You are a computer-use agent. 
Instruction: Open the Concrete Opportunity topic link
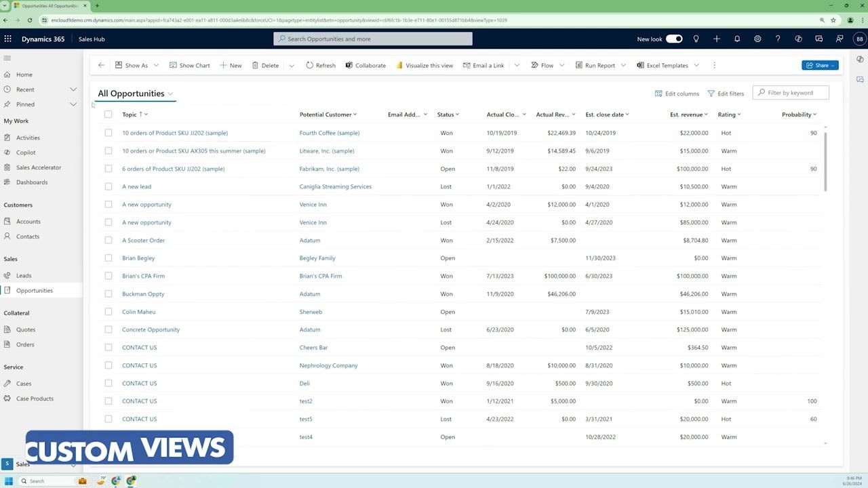point(151,329)
